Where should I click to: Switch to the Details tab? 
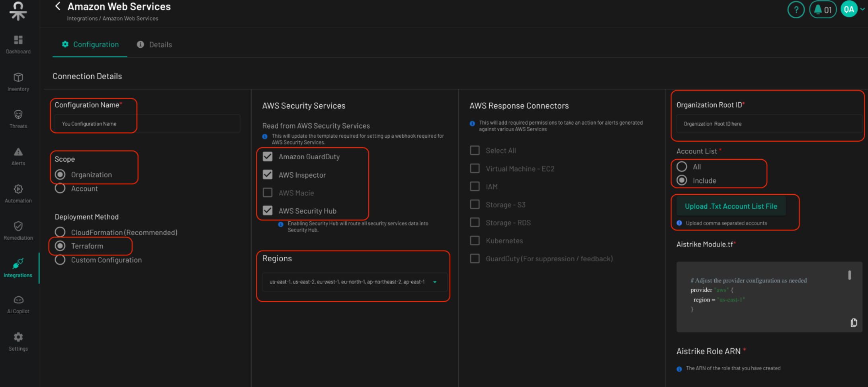click(x=154, y=45)
